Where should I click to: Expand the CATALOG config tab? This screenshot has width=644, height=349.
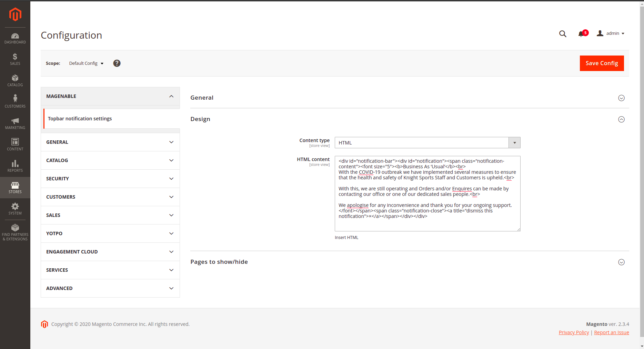click(x=110, y=160)
